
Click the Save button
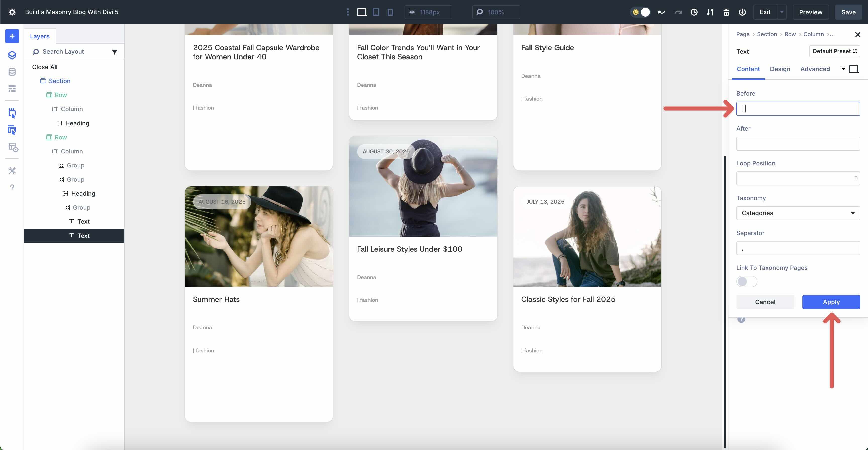(848, 12)
